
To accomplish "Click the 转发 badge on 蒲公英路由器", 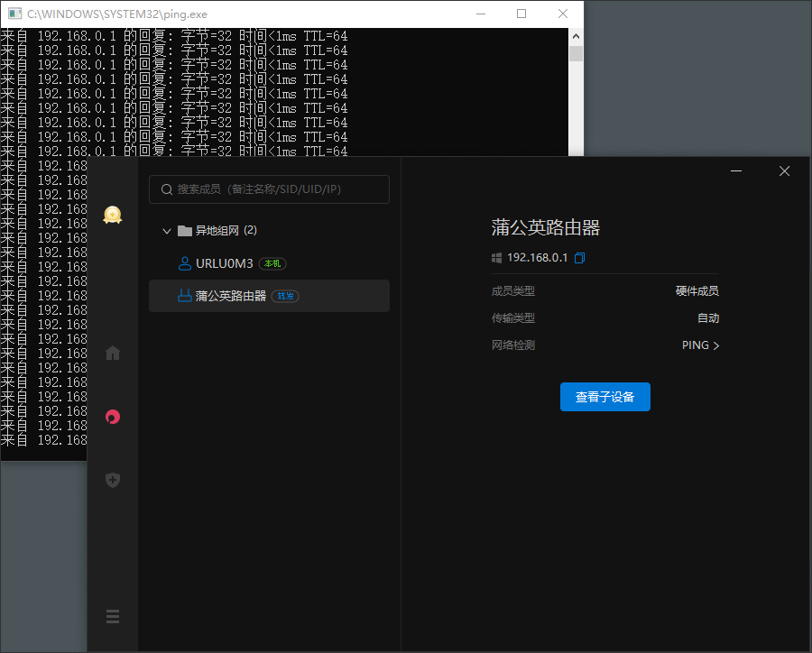I will [x=285, y=296].
